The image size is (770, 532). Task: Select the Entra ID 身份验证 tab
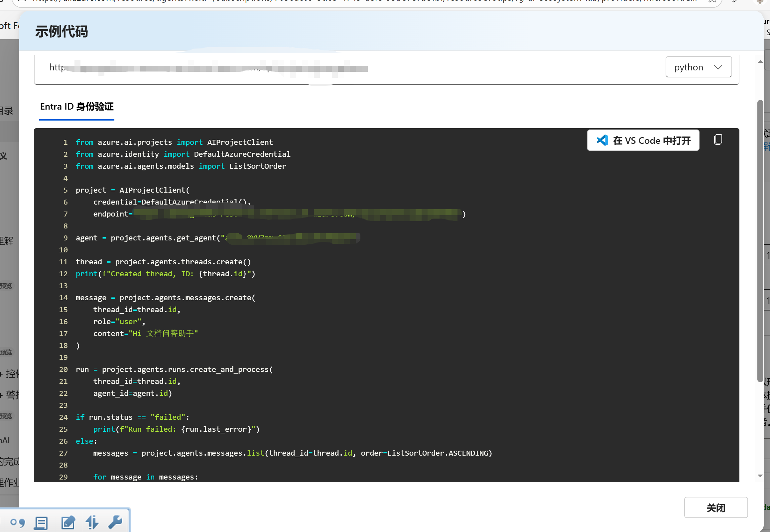77,107
